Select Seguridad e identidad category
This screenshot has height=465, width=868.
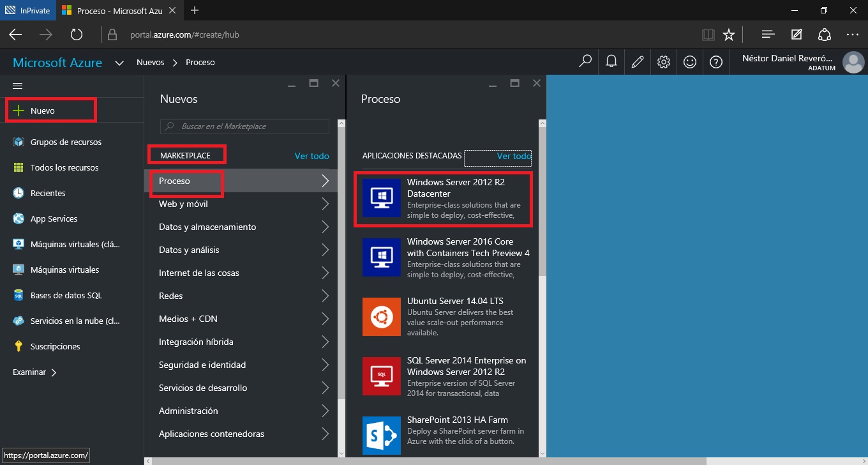click(x=202, y=365)
